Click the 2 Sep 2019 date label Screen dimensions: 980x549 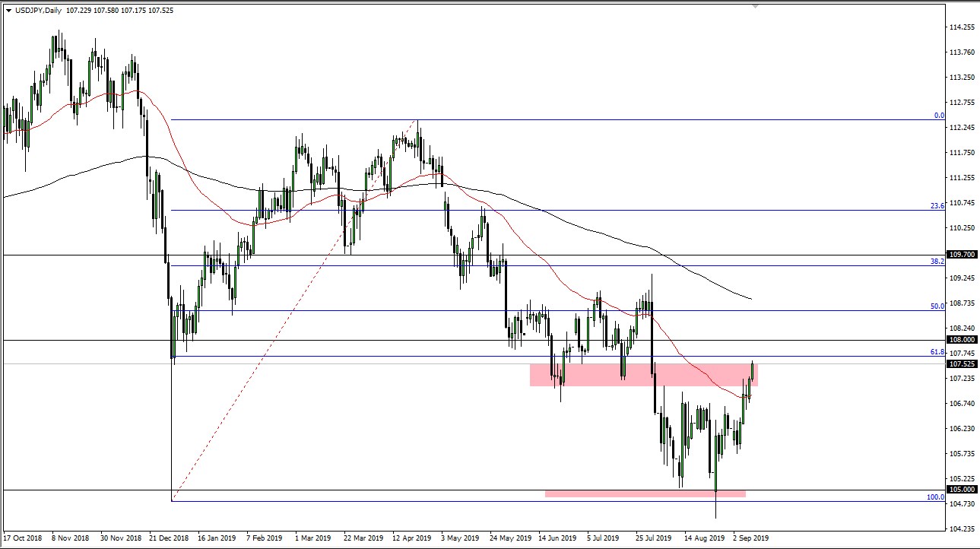(x=750, y=535)
